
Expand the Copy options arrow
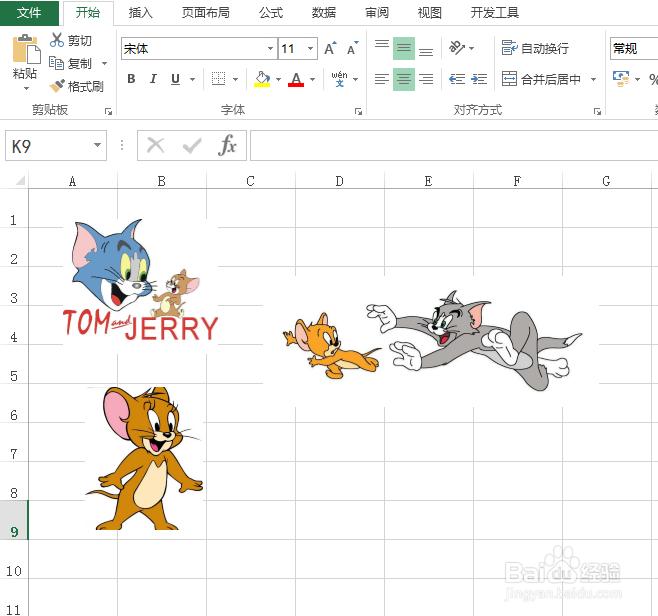coord(104,64)
